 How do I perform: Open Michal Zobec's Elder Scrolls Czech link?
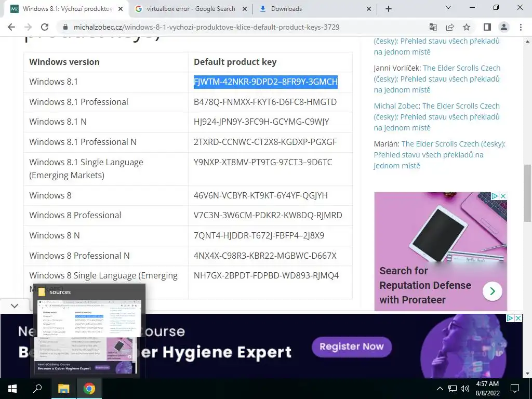[437, 117]
